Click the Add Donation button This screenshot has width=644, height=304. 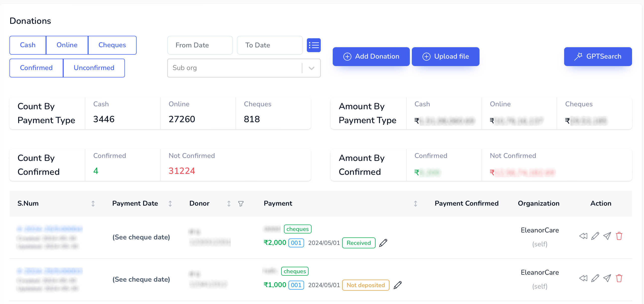pos(371,56)
